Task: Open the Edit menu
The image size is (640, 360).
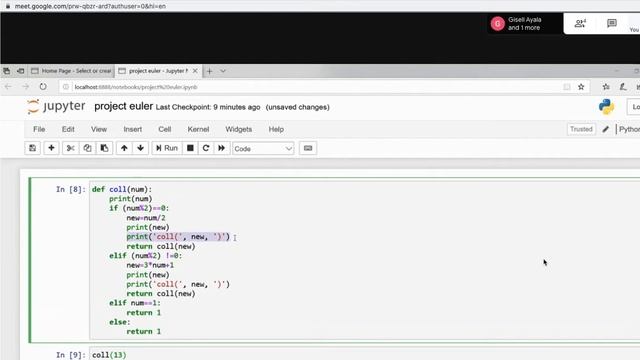Action: click(68, 129)
